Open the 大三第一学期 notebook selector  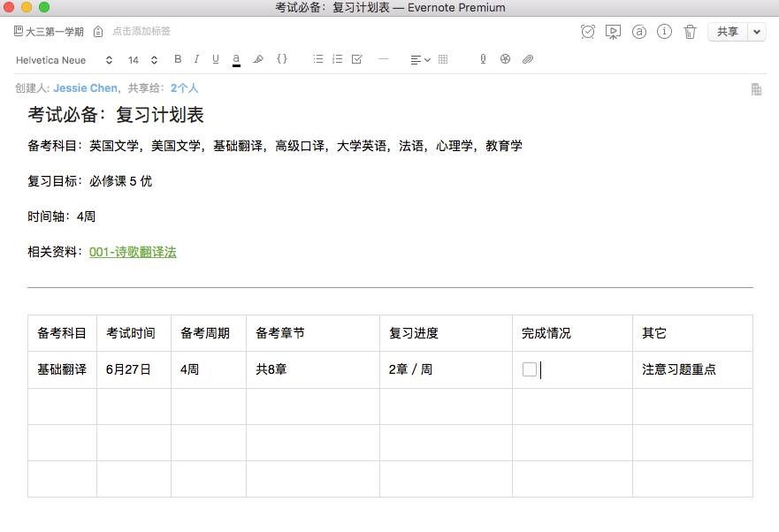(50, 32)
